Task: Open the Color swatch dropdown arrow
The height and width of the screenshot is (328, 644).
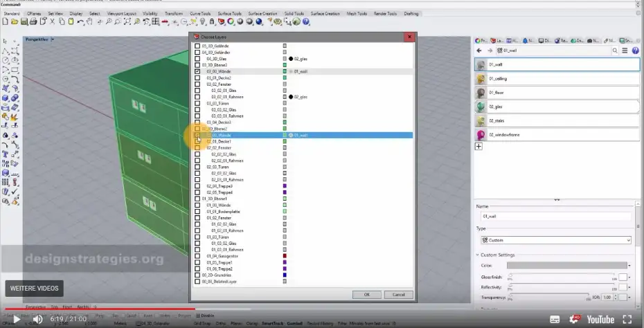Action: pyautogui.click(x=629, y=266)
